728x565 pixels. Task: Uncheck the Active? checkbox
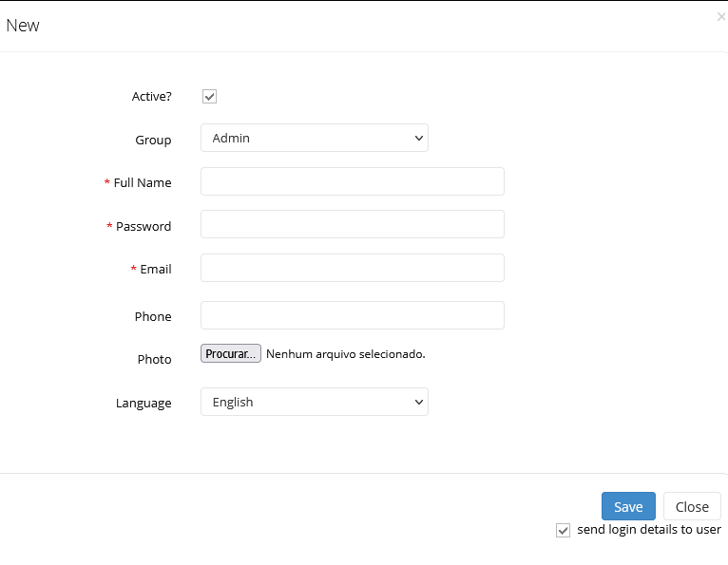210,96
